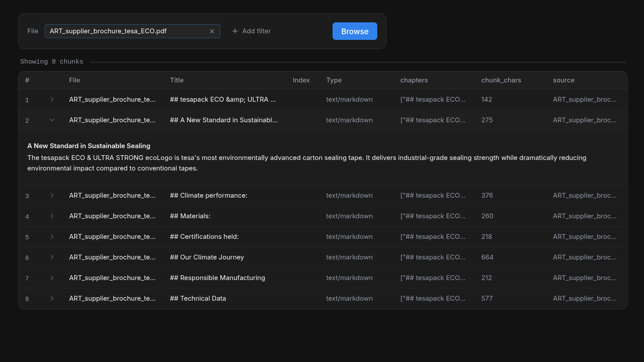The image size is (644, 362).
Task: Expand row 1 tesapack ECO & ULTRA chunk
Action: [x=52, y=99]
